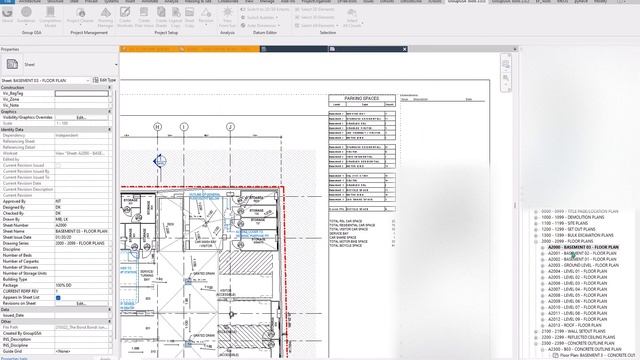Click the cloud icon in Selection panel
This screenshot has height=360, width=640.
[x=351, y=12]
